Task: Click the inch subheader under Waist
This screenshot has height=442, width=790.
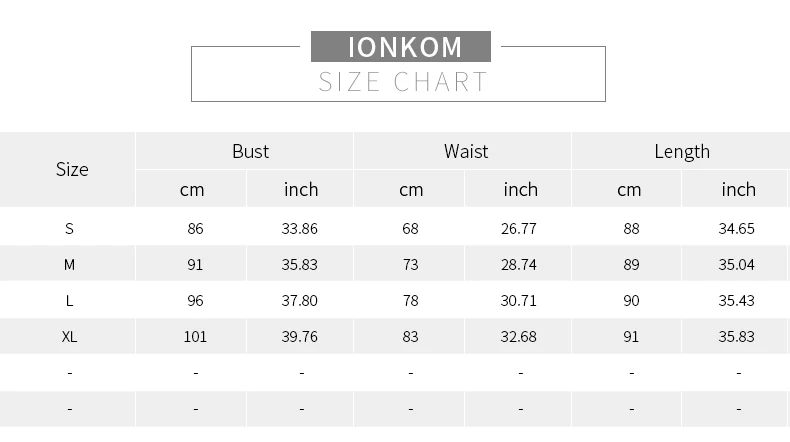Action: pos(520,190)
